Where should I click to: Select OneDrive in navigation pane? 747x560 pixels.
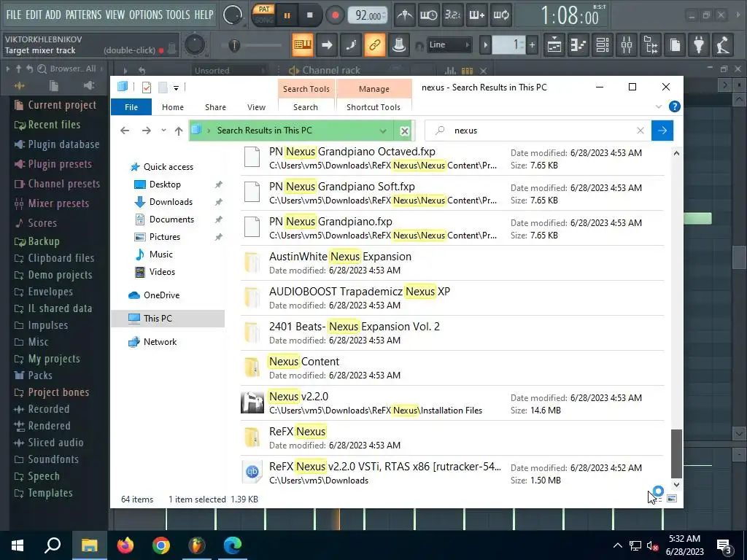tap(161, 295)
